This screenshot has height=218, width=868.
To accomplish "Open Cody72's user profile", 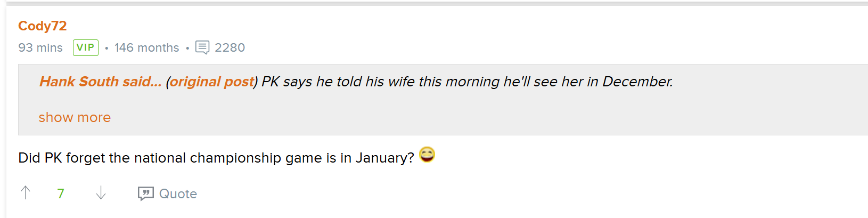I will pyautogui.click(x=43, y=26).
